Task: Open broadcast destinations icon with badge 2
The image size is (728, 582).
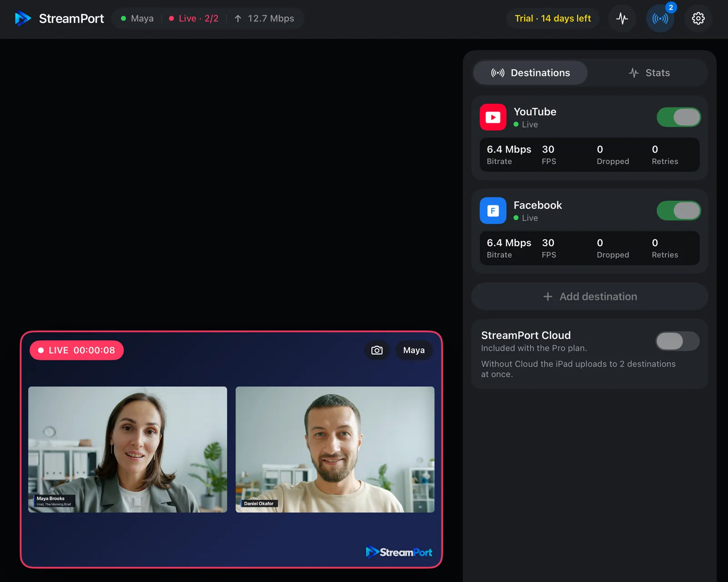Action: (660, 18)
